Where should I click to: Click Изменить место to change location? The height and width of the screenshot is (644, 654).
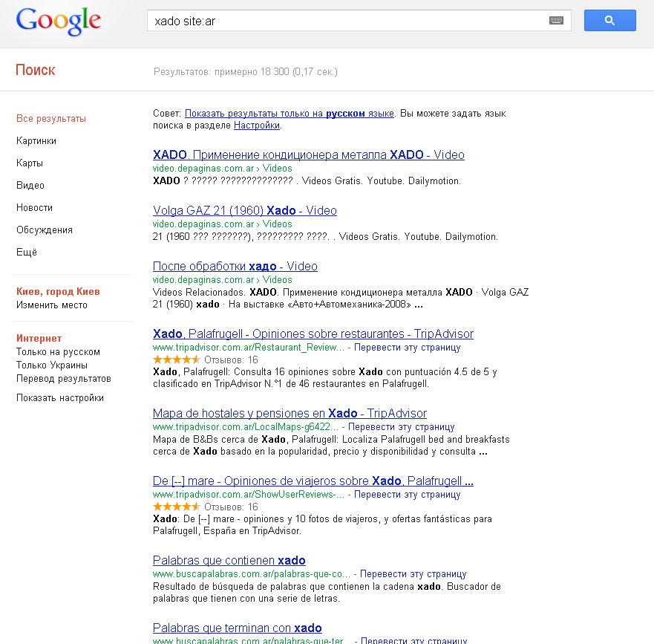tap(52, 305)
